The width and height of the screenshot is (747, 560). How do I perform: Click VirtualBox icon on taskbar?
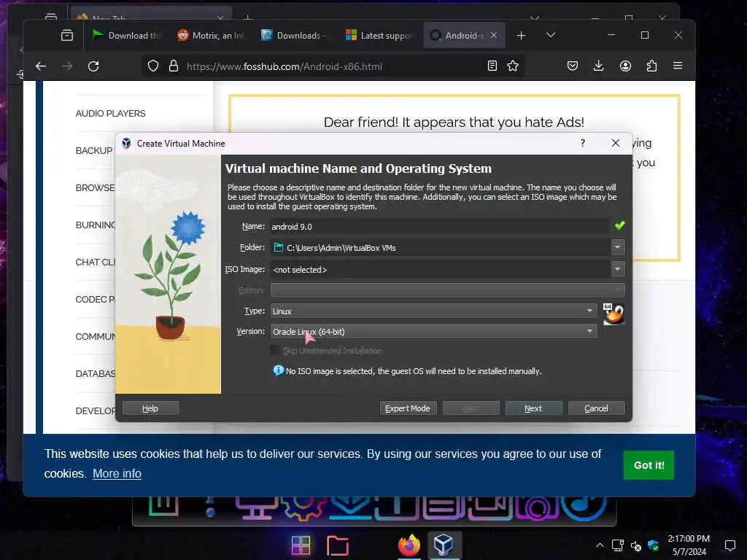444,545
